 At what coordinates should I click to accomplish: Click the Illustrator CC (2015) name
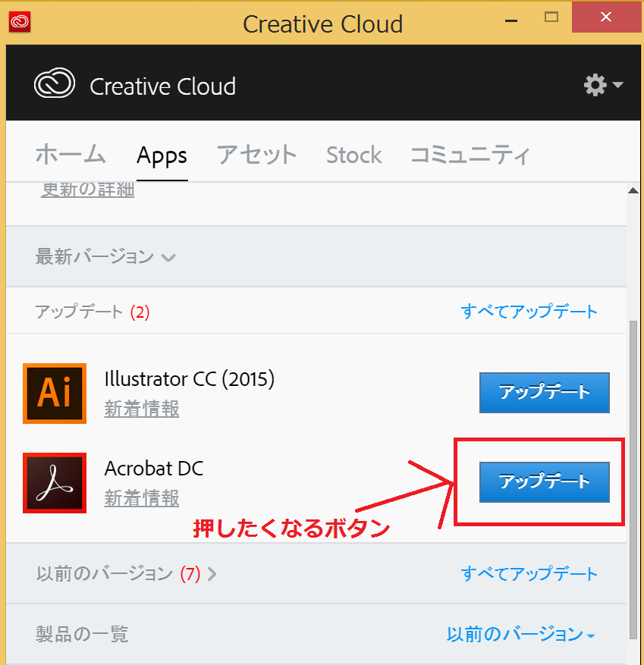point(189,378)
